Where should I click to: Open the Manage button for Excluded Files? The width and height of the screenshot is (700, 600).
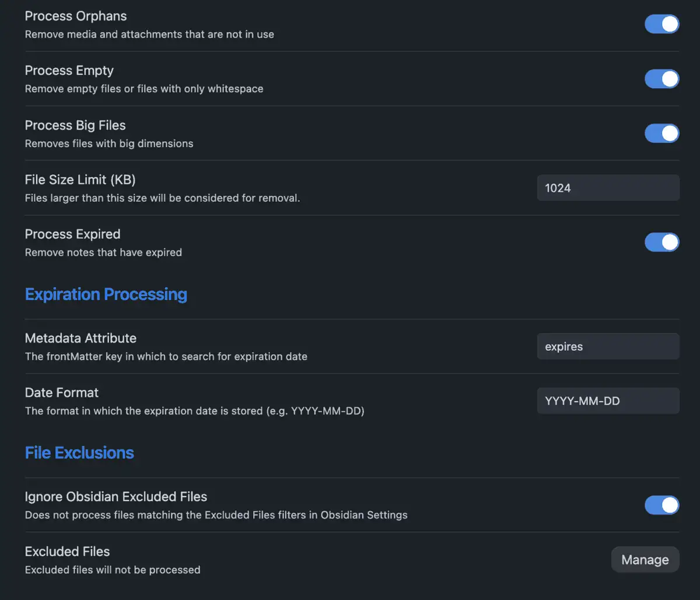[645, 560]
